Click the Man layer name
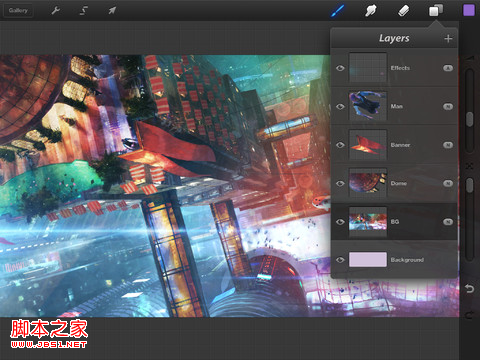This screenshot has height=360, width=480. [397, 106]
